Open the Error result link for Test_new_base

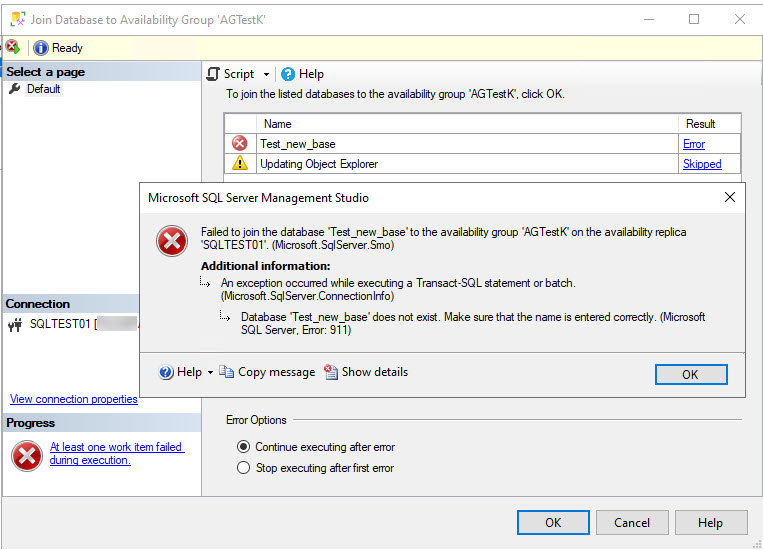coord(694,144)
